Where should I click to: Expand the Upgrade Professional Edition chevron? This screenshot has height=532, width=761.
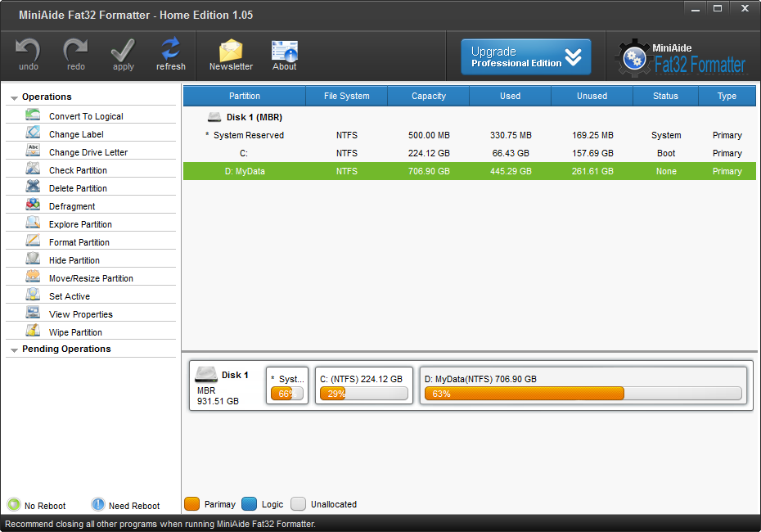point(573,57)
